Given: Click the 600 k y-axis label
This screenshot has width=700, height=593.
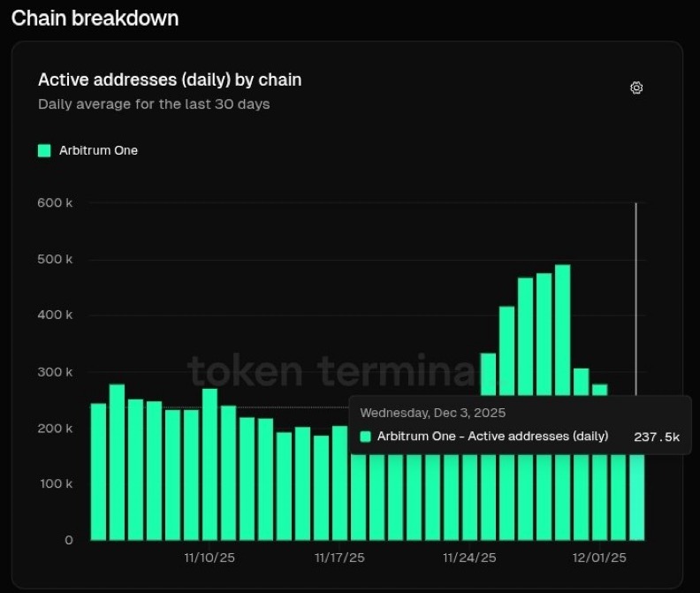Looking at the screenshot, I should click(56, 203).
